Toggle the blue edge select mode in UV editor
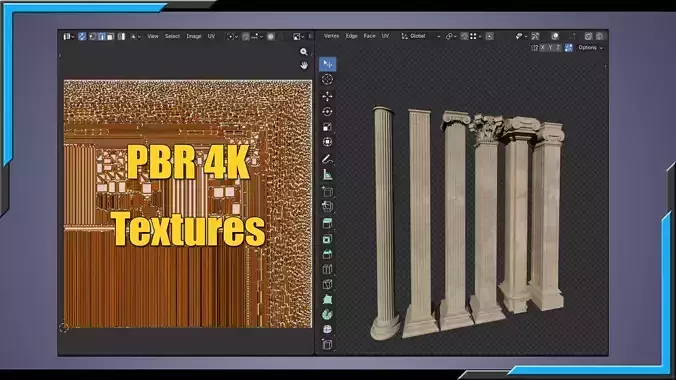The height and width of the screenshot is (380, 676). tap(102, 37)
